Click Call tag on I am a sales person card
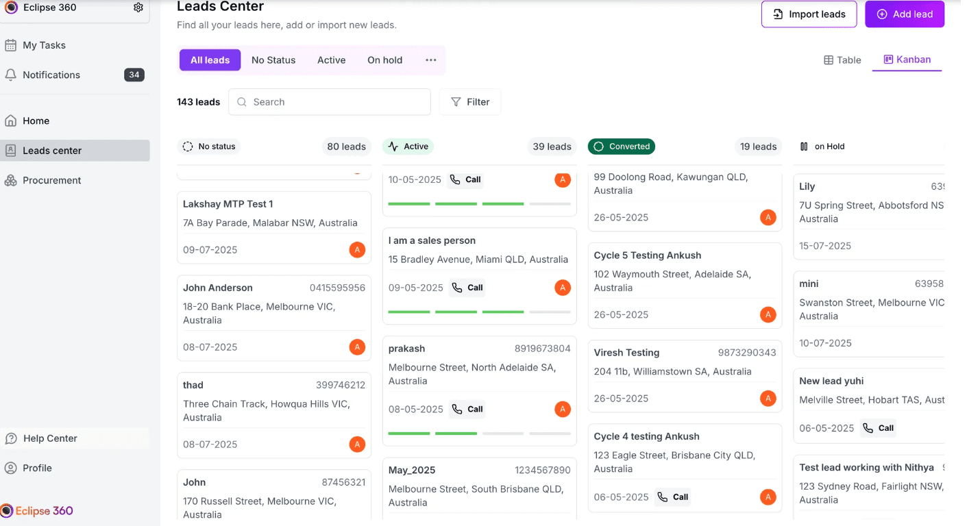 point(467,288)
